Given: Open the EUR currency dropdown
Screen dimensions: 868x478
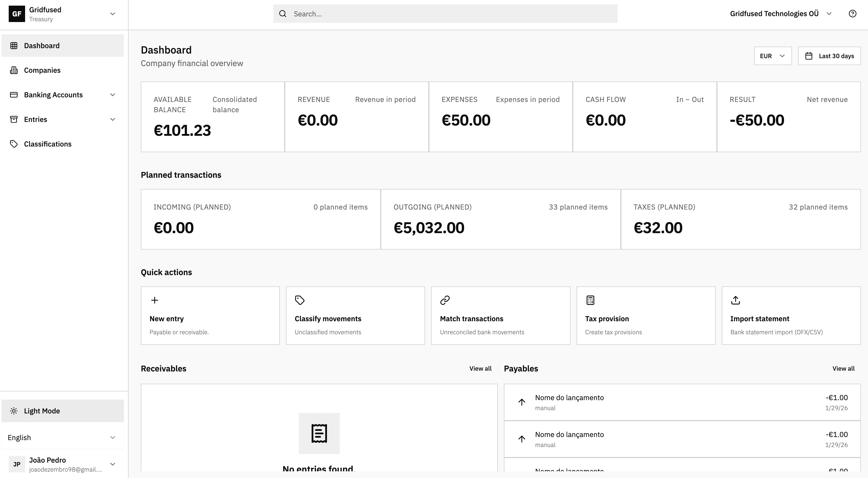Looking at the screenshot, I should 773,56.
